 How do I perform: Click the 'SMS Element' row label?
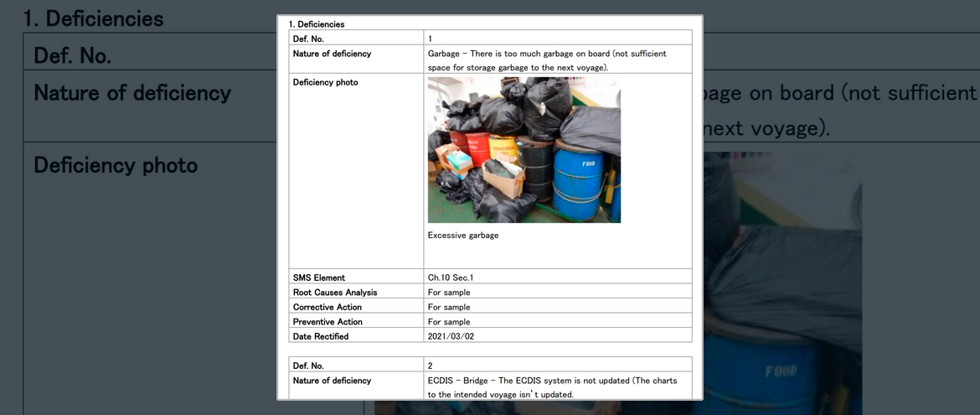(x=319, y=278)
